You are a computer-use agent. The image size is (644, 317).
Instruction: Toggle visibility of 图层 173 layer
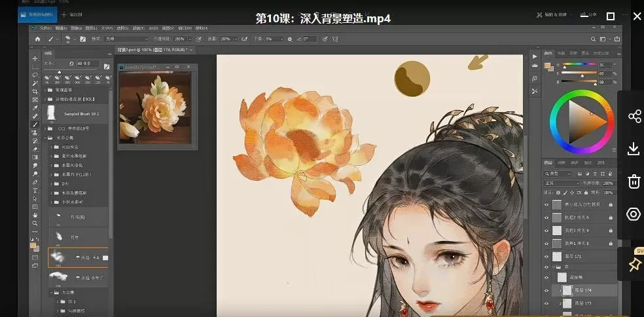coord(546,303)
